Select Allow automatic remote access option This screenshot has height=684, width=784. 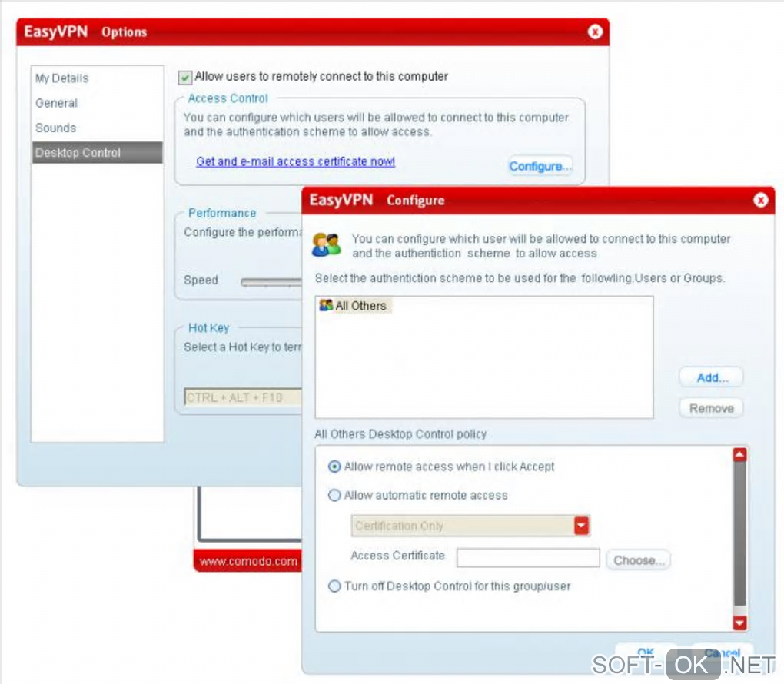tap(334, 495)
